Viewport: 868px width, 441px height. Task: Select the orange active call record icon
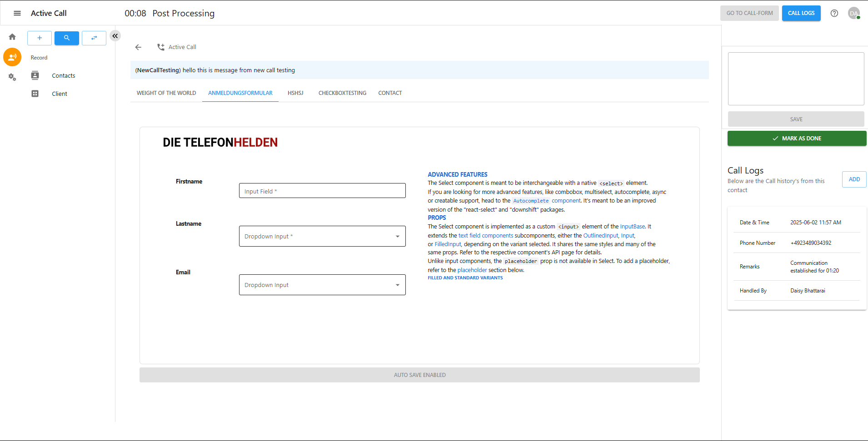pos(12,57)
